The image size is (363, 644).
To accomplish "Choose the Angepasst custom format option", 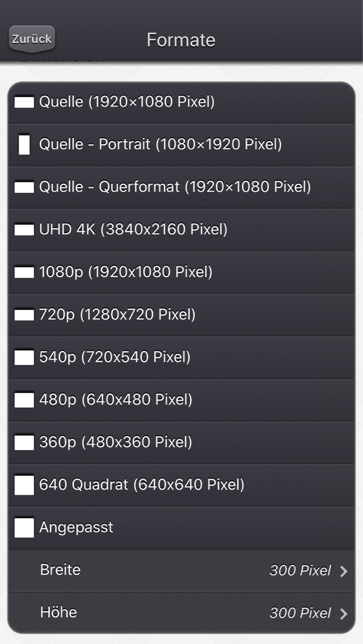I will tap(181, 527).
